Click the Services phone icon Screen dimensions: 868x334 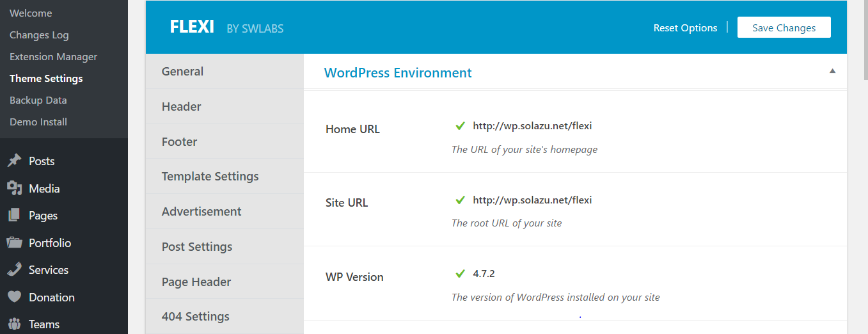coord(14,270)
